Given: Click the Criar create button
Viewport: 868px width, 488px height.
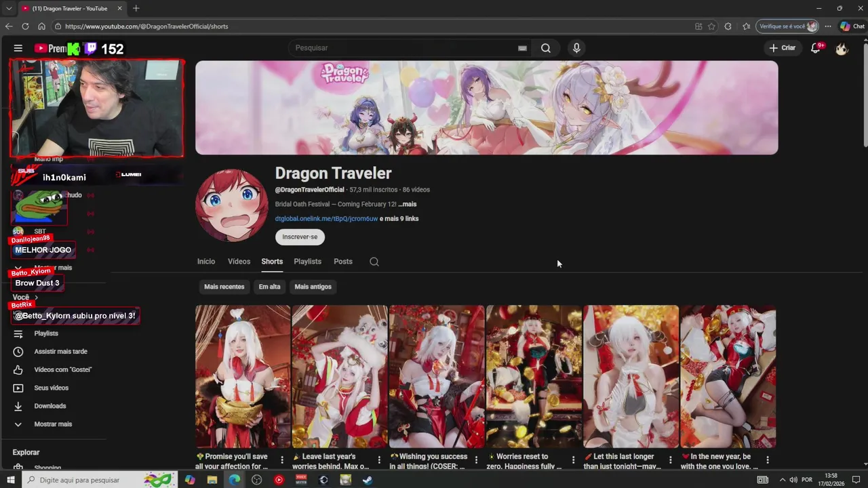Looking at the screenshot, I should (x=782, y=48).
